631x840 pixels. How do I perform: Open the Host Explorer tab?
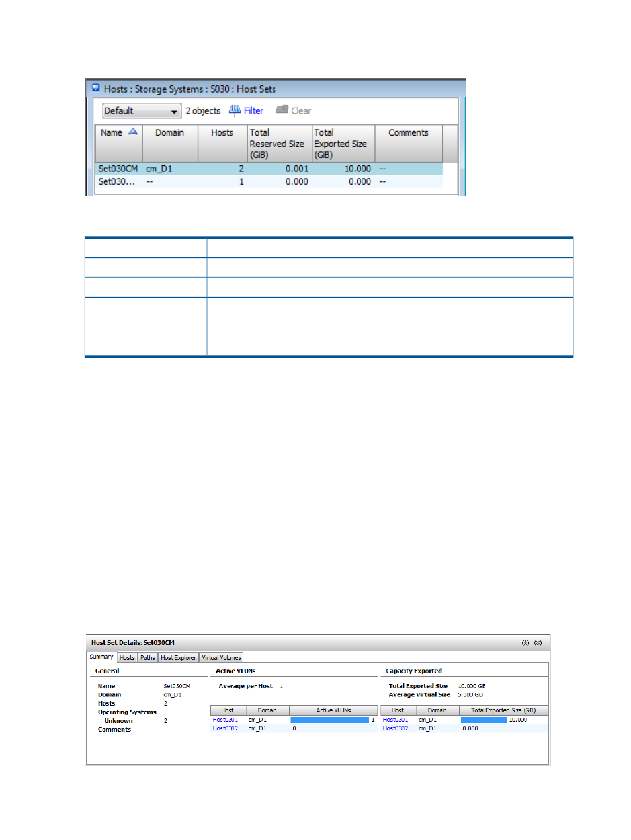(x=178, y=657)
